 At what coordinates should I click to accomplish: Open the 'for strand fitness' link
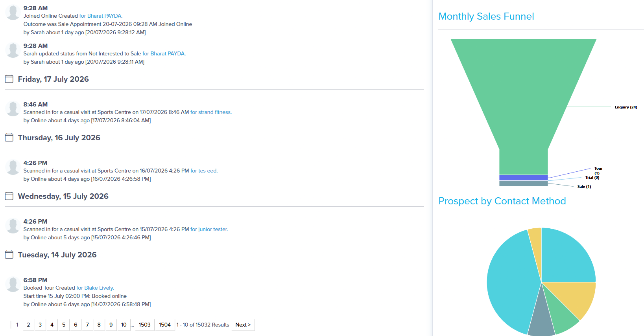[x=211, y=112]
